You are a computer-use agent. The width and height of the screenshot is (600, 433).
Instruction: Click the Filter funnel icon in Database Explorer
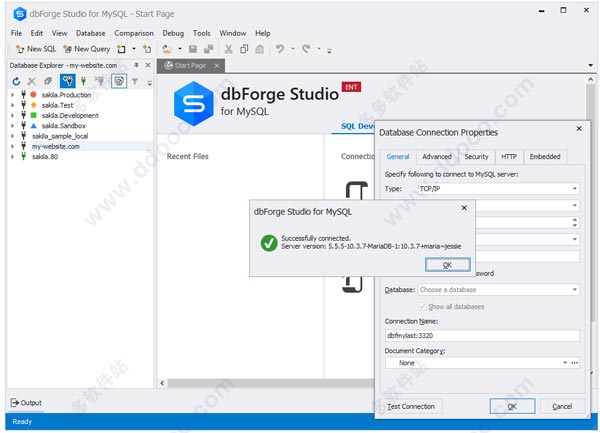(x=135, y=81)
